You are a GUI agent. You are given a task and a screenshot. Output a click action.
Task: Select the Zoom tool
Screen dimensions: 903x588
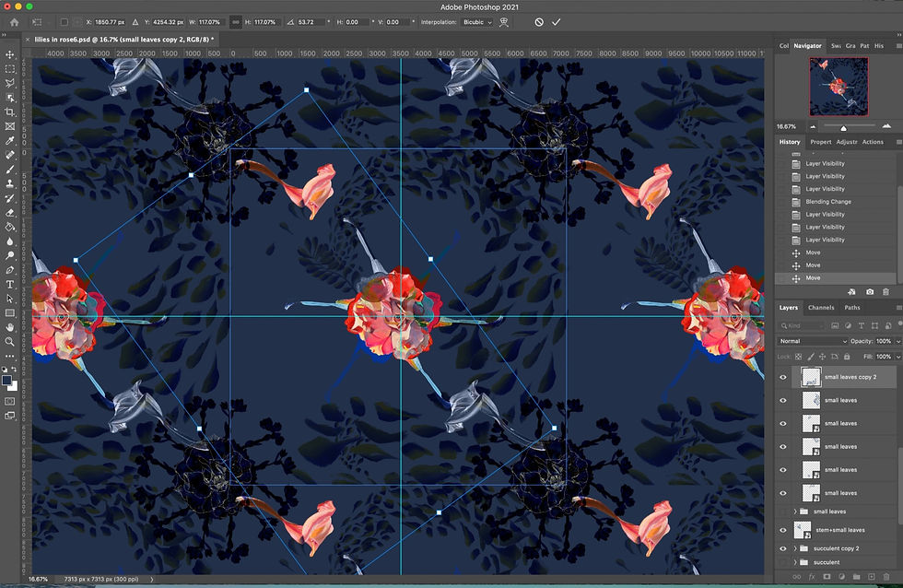pyautogui.click(x=10, y=342)
